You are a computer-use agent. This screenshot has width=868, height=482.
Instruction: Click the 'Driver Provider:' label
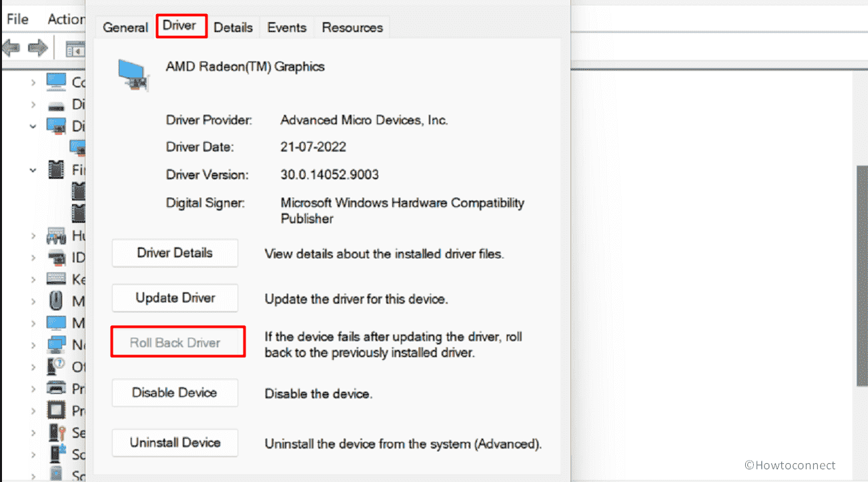[x=209, y=120]
